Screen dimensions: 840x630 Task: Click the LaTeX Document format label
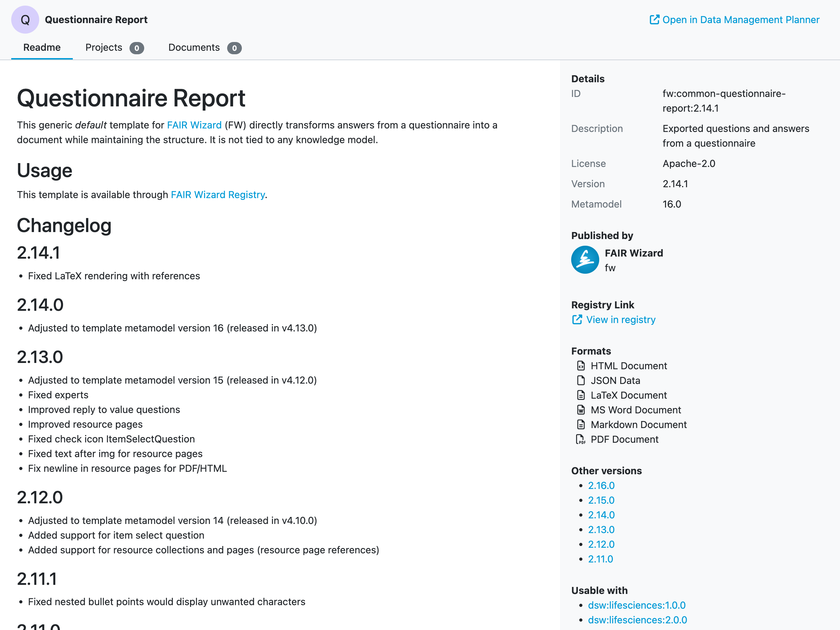tap(629, 395)
